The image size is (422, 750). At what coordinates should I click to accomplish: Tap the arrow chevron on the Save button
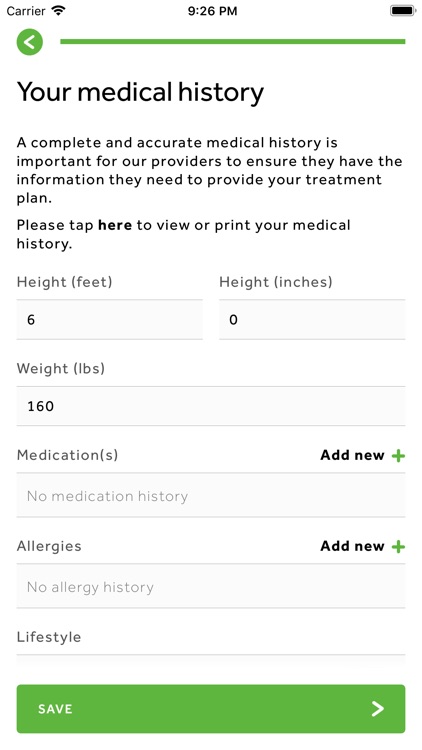click(x=378, y=708)
